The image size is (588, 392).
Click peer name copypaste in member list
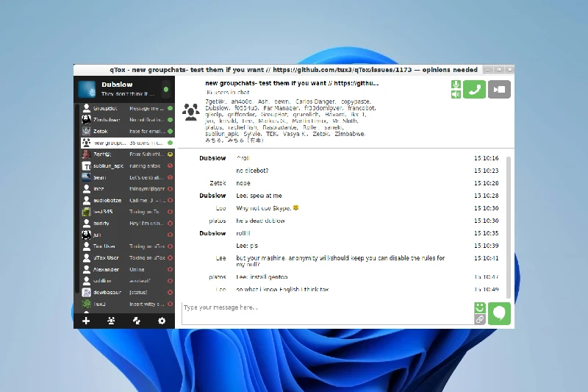point(356,101)
